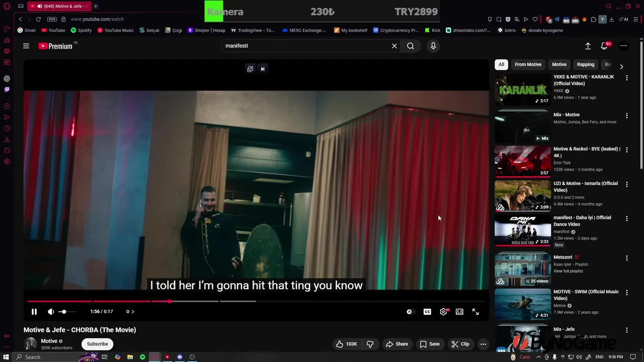Click the Share button
This screenshot has height=362, width=644.
click(396, 344)
